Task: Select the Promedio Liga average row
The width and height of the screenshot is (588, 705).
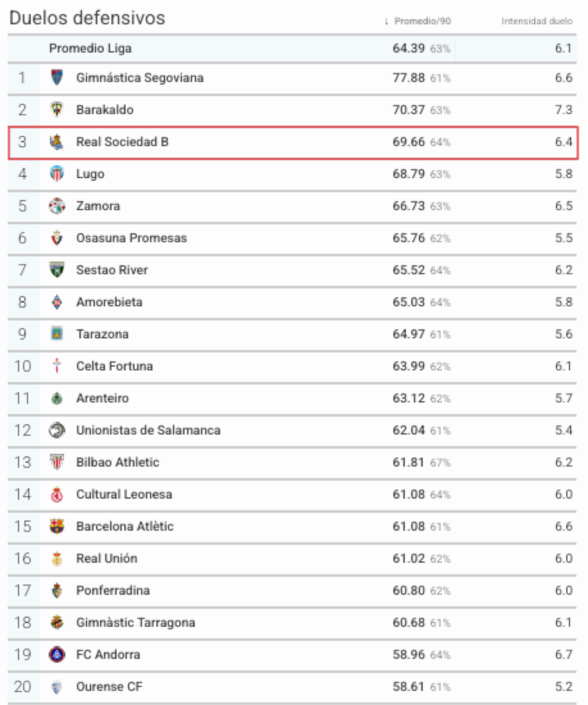Action: [292, 49]
